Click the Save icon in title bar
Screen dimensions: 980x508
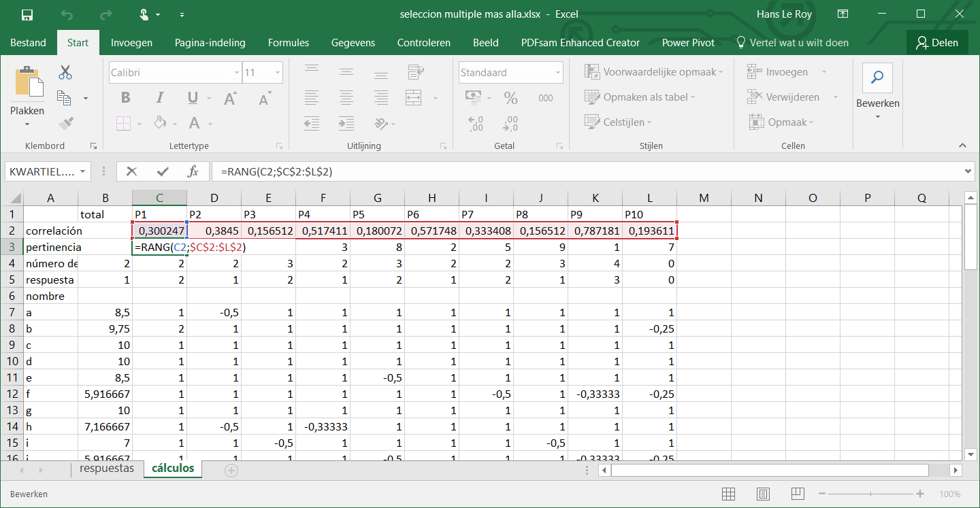pyautogui.click(x=27, y=14)
